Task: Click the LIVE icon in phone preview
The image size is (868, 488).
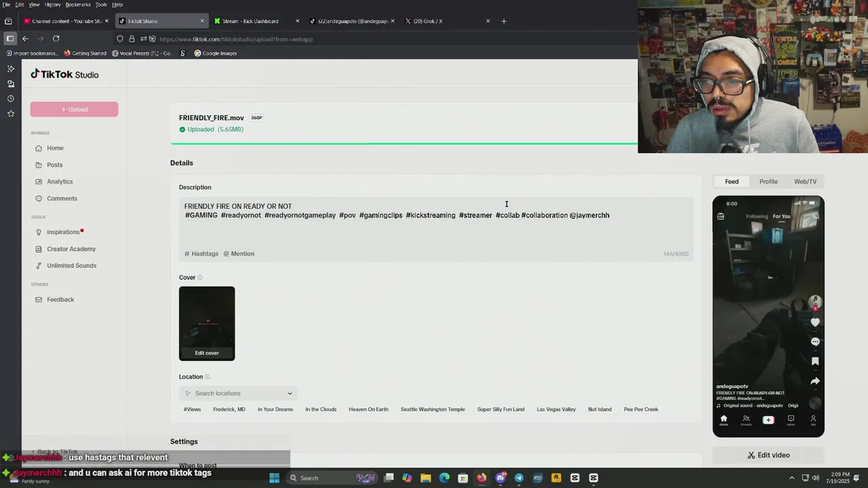Action: (721, 216)
